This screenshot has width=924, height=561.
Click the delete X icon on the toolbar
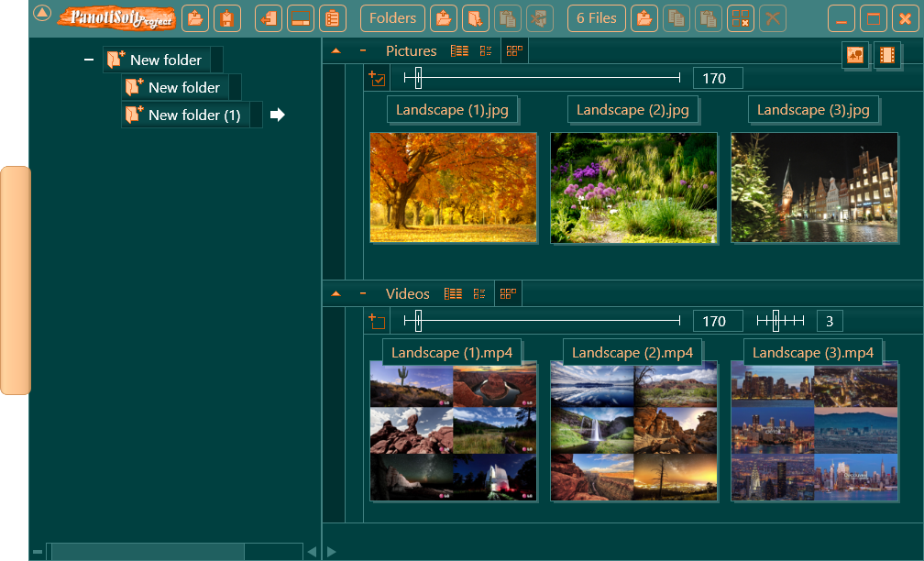click(x=773, y=17)
